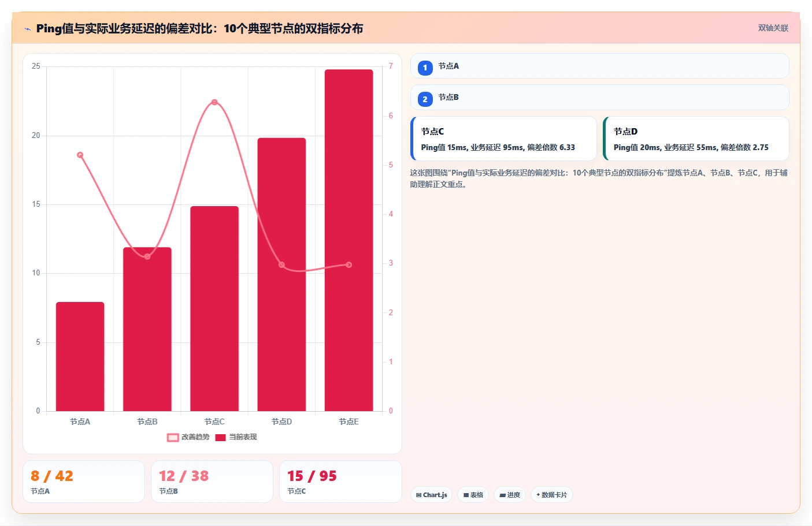Click the 节点E bar in the chart
Viewport: 812px width, 526px height.
(348, 240)
